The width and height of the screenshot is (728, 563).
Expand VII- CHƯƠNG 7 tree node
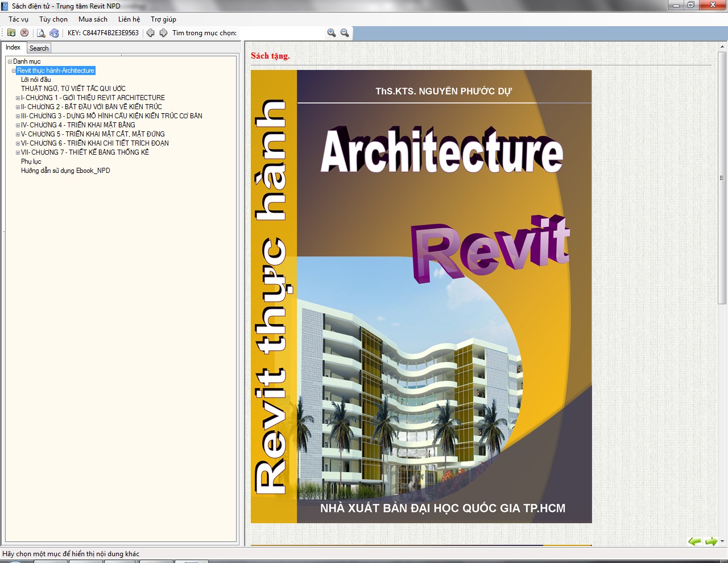[18, 152]
